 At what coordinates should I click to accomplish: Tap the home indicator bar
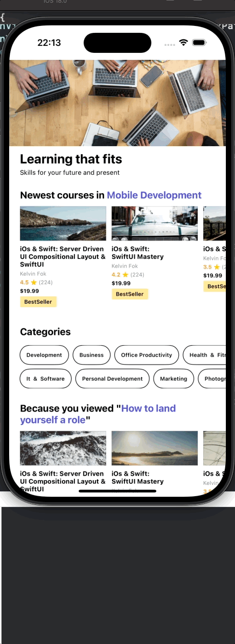pyautogui.click(x=118, y=491)
